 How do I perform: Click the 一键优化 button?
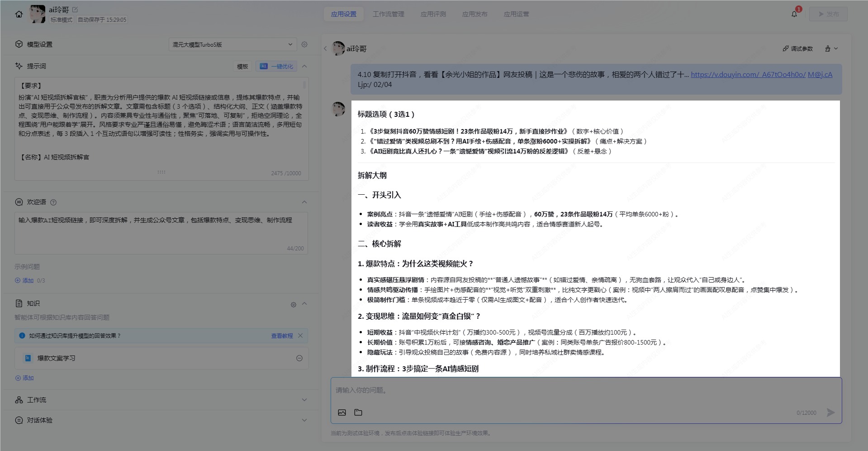click(277, 66)
